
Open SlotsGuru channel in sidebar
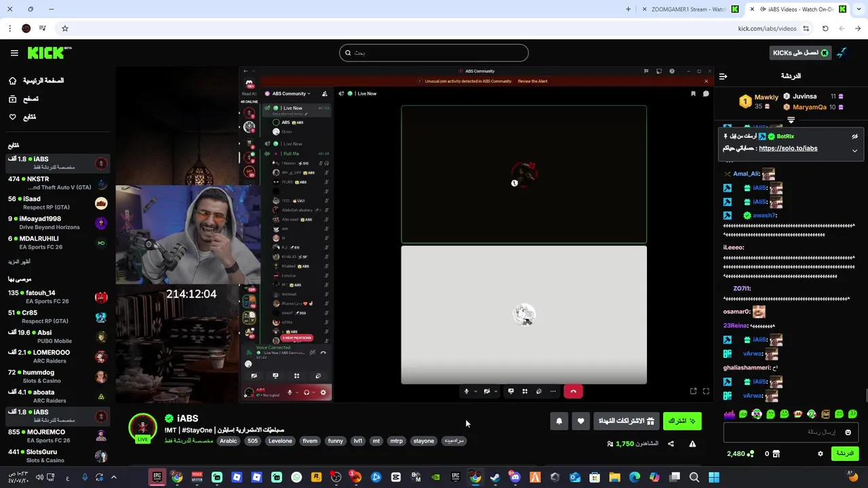click(58, 455)
